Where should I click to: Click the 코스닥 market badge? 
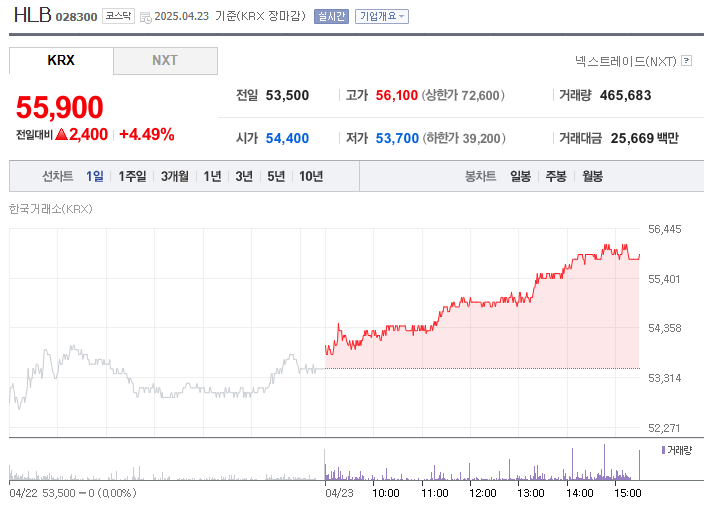point(119,16)
